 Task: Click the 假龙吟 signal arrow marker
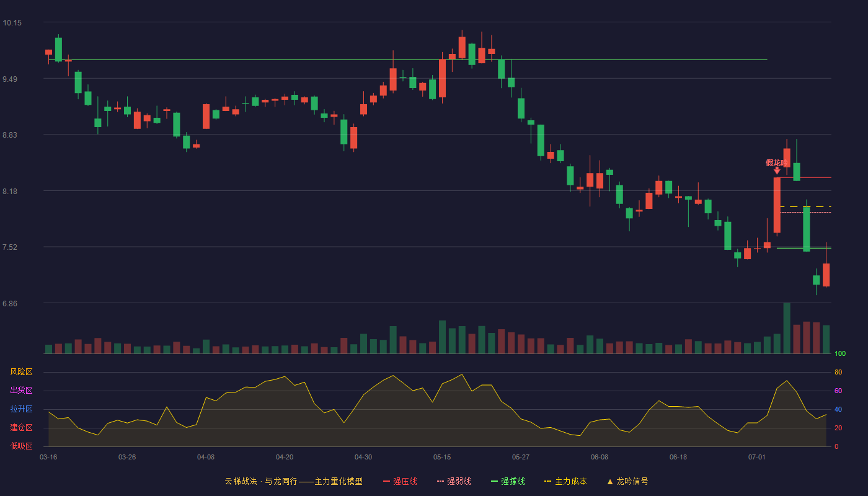[x=777, y=170]
